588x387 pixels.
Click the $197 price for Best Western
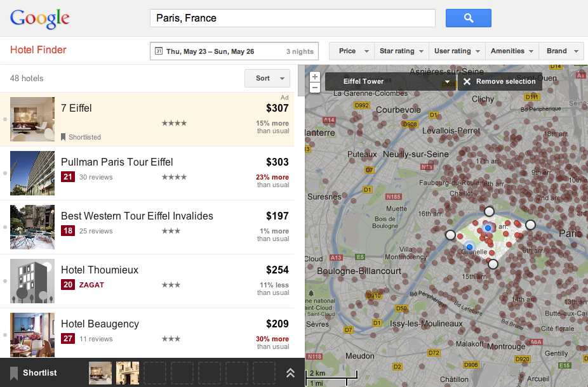point(277,216)
